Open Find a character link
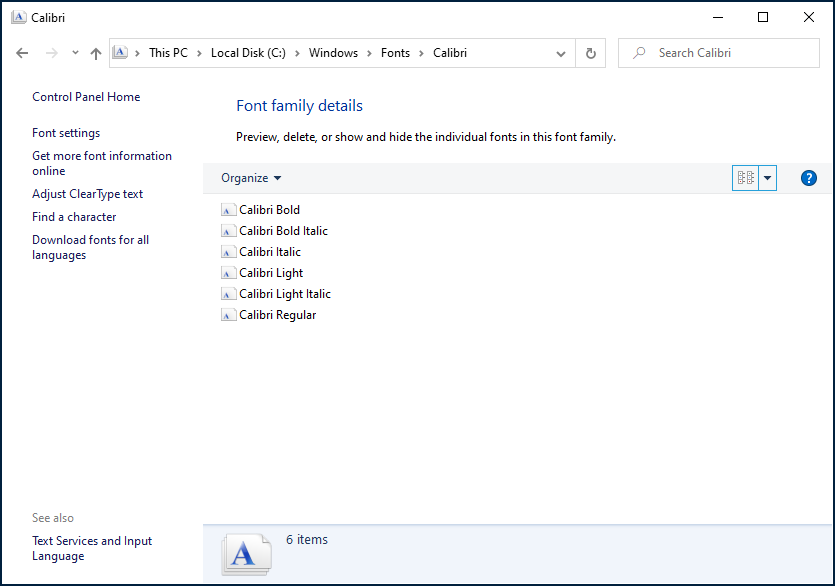Image resolution: width=835 pixels, height=586 pixels. [x=74, y=217]
